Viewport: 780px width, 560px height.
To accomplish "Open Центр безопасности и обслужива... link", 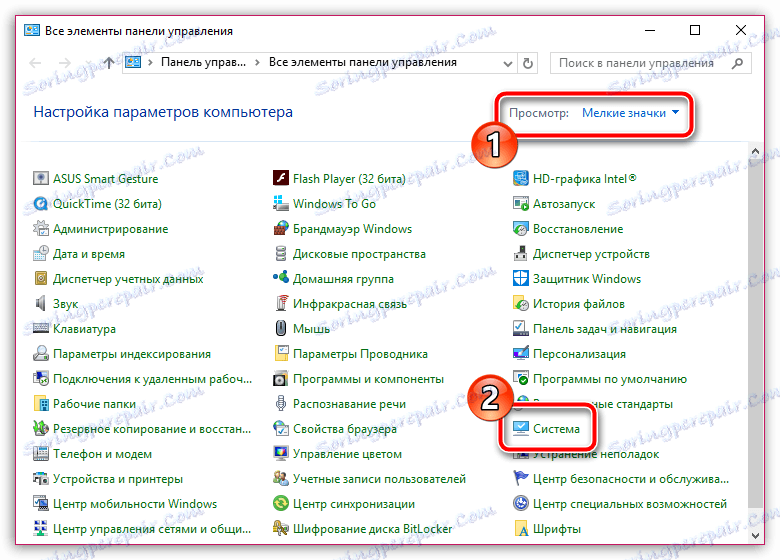I will click(631, 479).
